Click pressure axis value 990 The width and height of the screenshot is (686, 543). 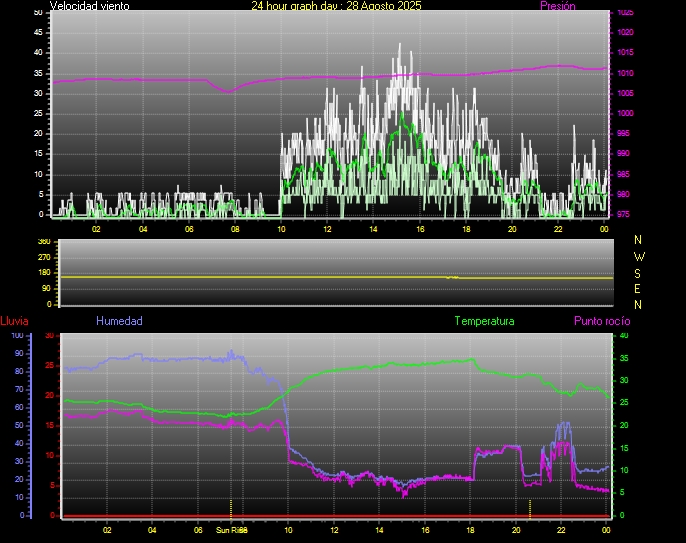pos(623,154)
